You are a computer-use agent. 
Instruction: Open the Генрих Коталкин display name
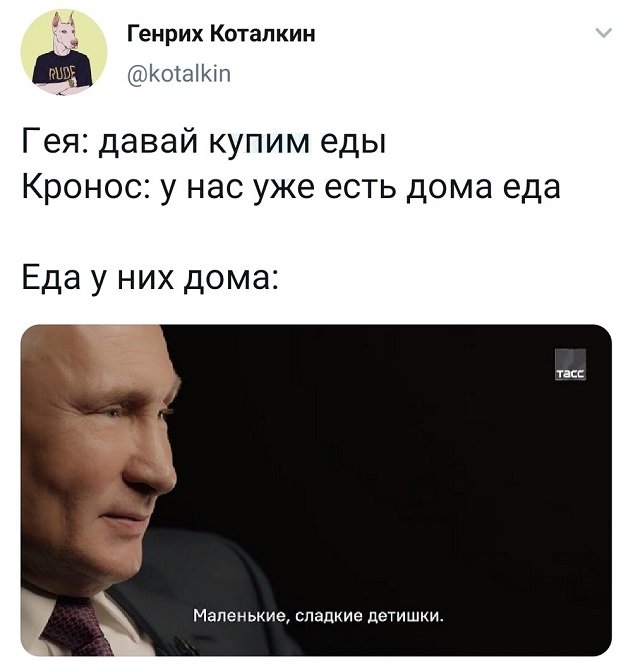221,33
